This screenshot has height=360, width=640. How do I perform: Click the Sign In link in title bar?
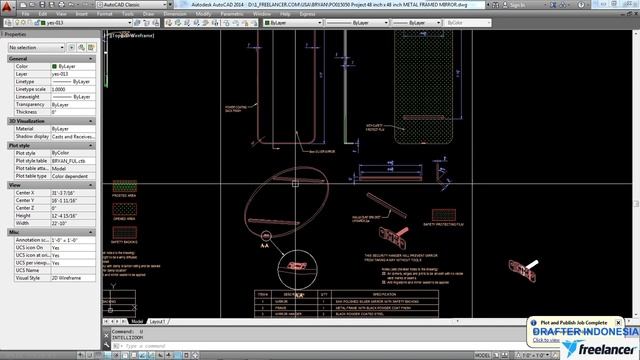[517, 4]
